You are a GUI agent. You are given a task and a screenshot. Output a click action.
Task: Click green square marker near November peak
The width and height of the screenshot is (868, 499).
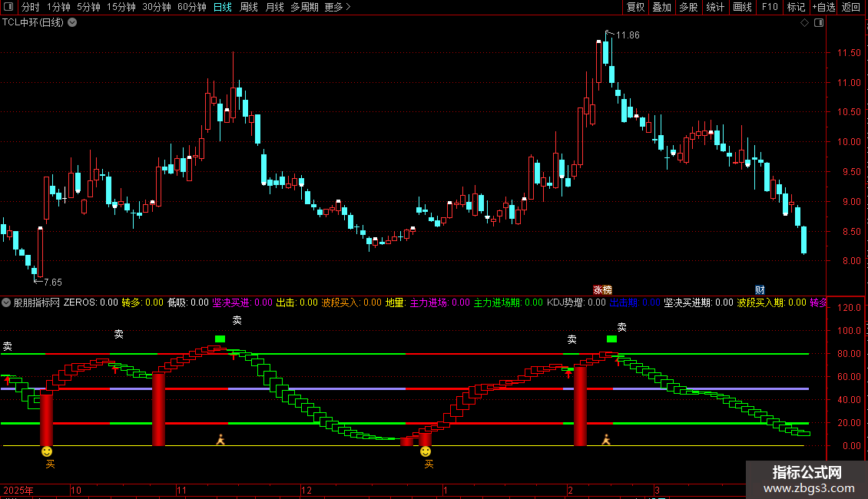click(x=220, y=339)
